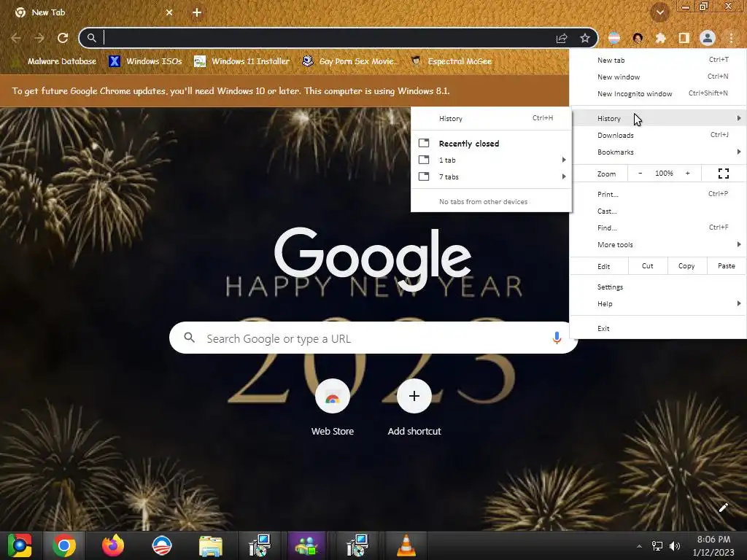This screenshot has height=560, width=747.
Task: Click the browser back arrow
Action: pyautogui.click(x=16, y=38)
